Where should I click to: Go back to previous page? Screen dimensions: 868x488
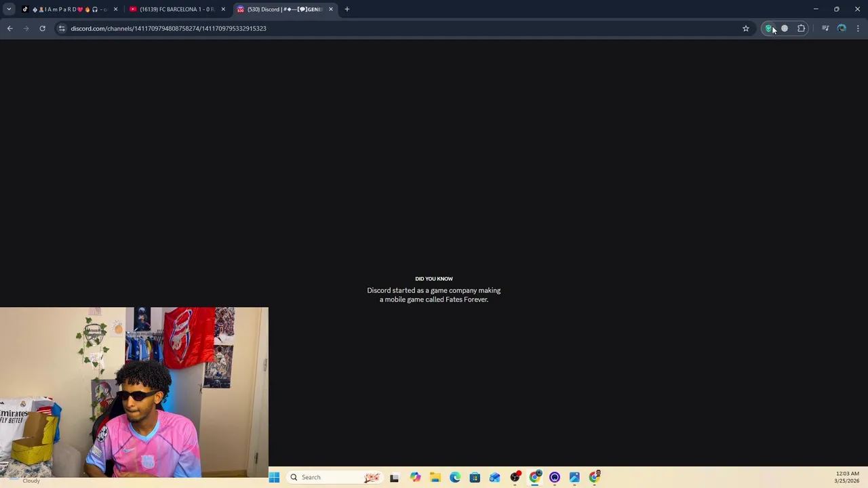pyautogui.click(x=9, y=28)
